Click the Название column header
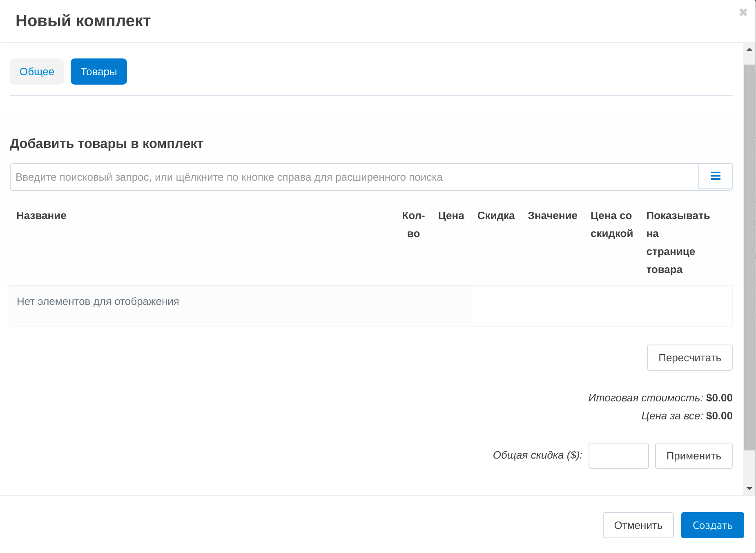This screenshot has width=756, height=553. pyautogui.click(x=41, y=215)
